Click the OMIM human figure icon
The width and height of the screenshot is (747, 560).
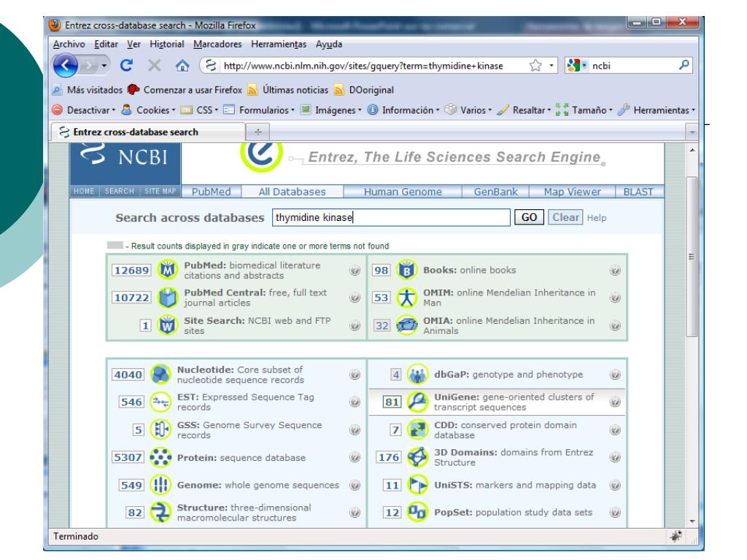407,297
